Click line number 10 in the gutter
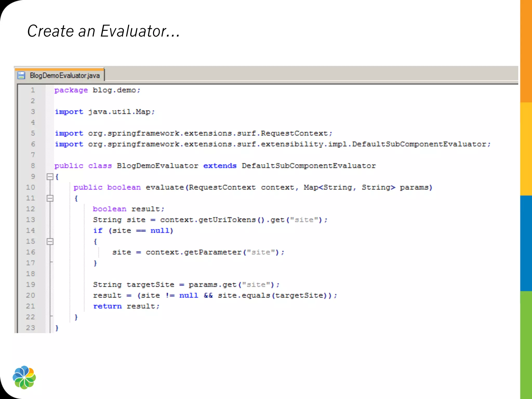Viewport: 532px width, 399px height. [30, 187]
